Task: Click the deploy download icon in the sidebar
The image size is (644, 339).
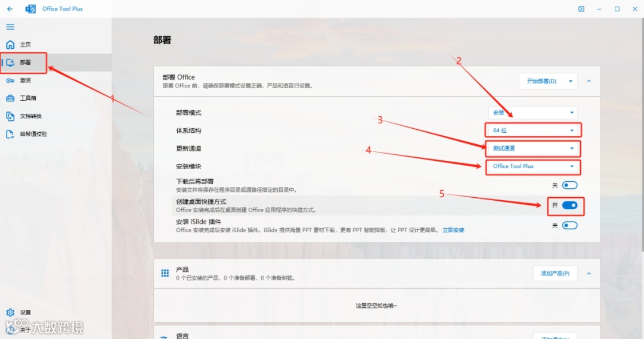Action: tap(10, 63)
